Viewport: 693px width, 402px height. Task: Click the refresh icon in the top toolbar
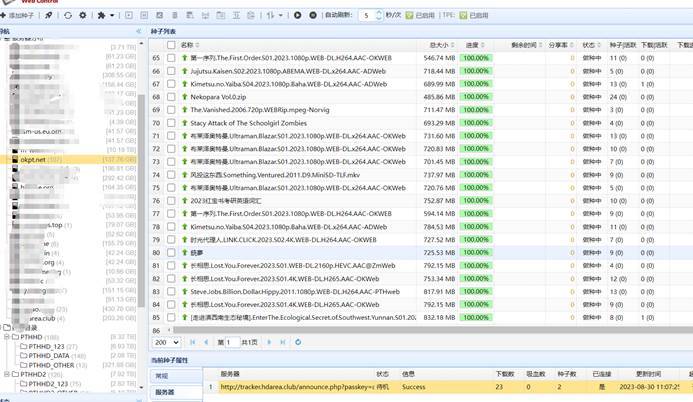[x=68, y=16]
